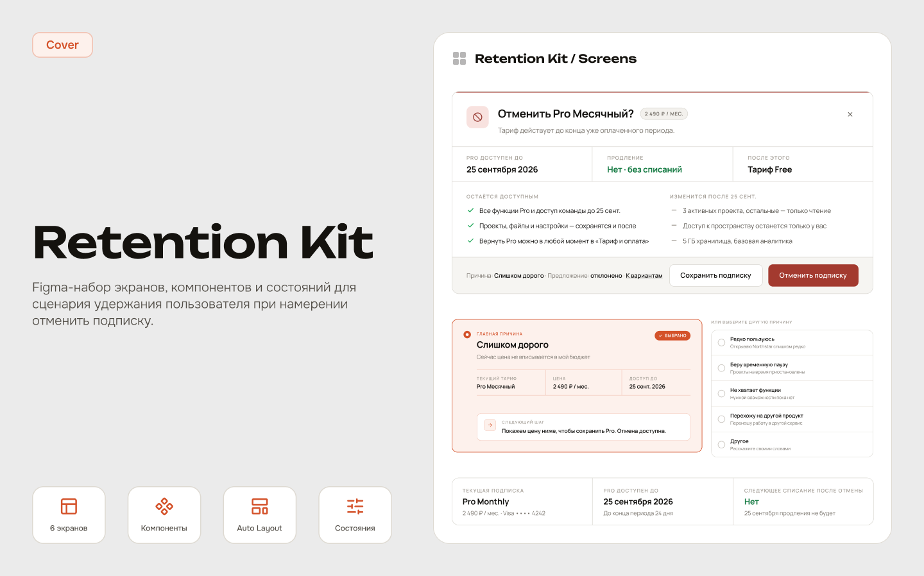
Task: Click the Отменить Pro Месячный? heading
Action: (566, 114)
